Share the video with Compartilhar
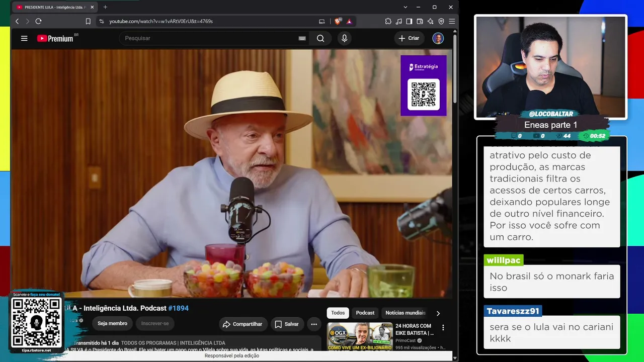This screenshot has width=644, height=362. (x=243, y=324)
